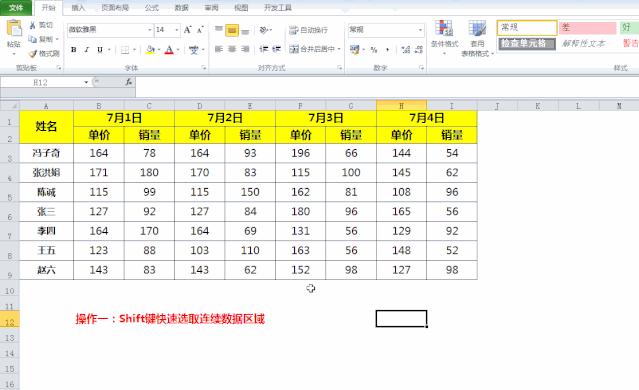639x390 pixels.
Task: Apply the Check Cell (检查单元格) style
Action: 527,43
